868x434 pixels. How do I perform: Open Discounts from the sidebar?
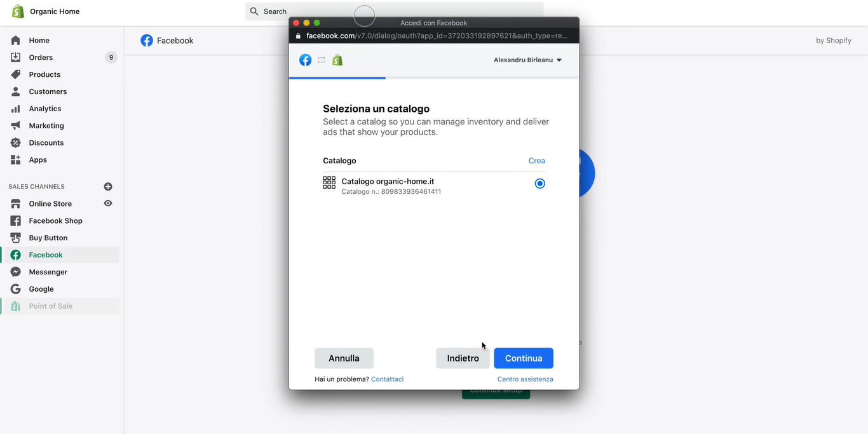[x=46, y=143]
